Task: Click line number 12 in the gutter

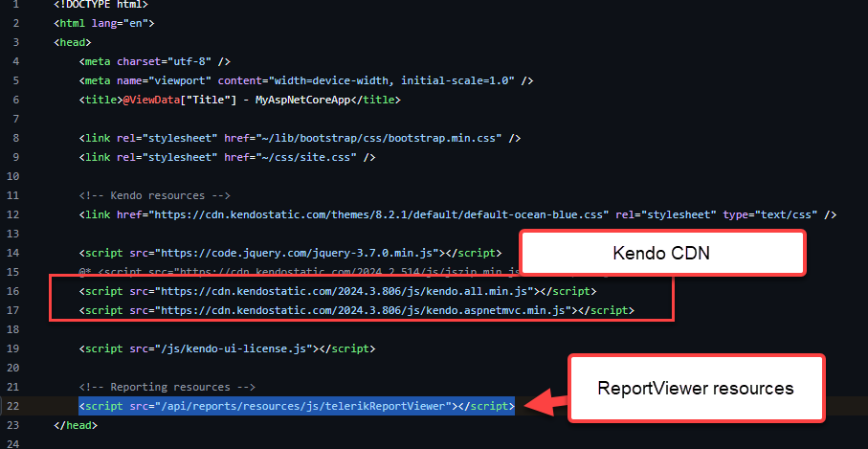Action: pos(13,214)
